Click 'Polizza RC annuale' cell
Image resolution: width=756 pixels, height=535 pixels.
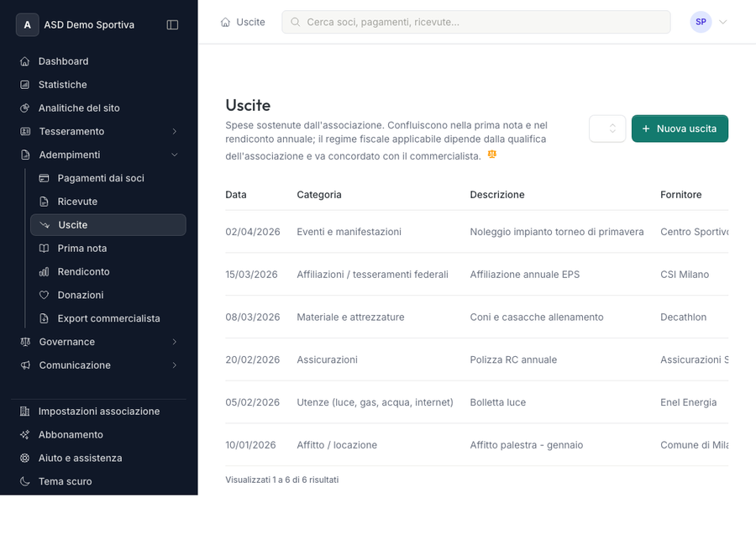tap(513, 360)
